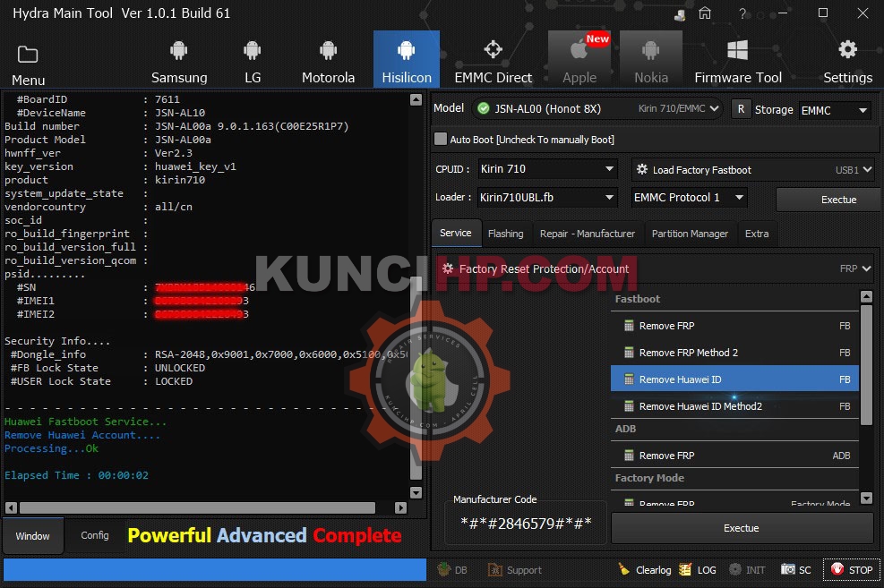Open the Hisilicon module icon

coord(406,51)
